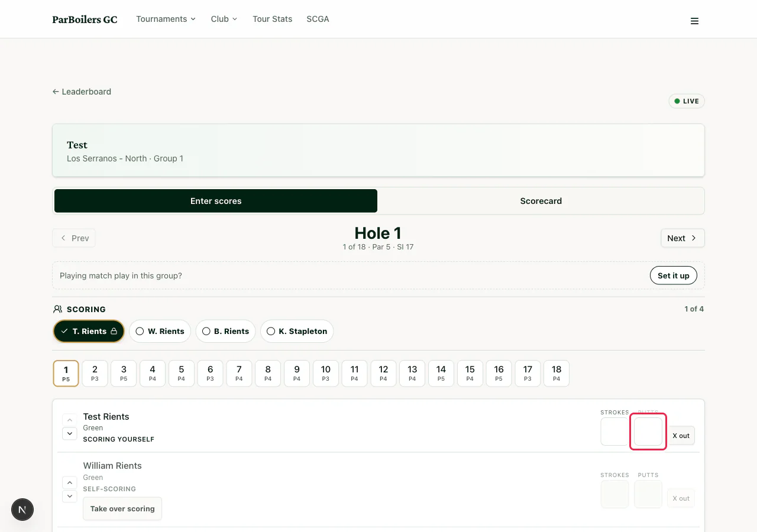Viewport: 757px width, 532px height.
Task: Jump to hole 2 P3
Action: coord(95,374)
